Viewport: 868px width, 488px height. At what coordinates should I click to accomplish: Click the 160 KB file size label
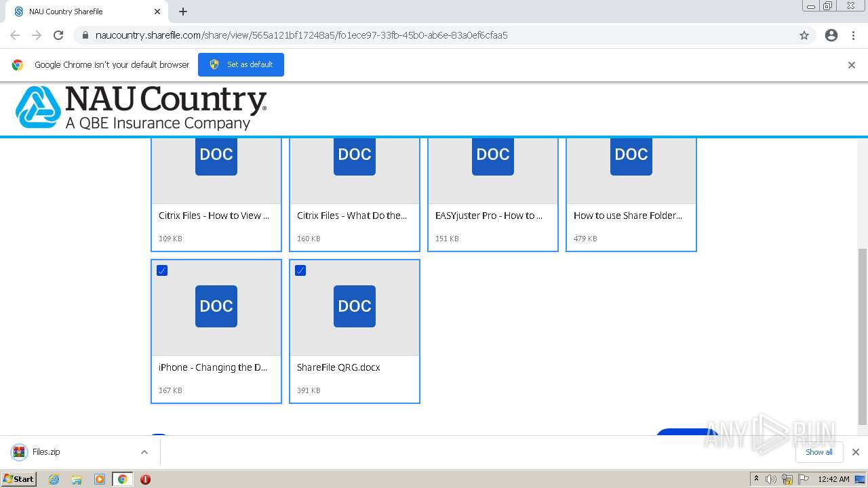click(309, 239)
